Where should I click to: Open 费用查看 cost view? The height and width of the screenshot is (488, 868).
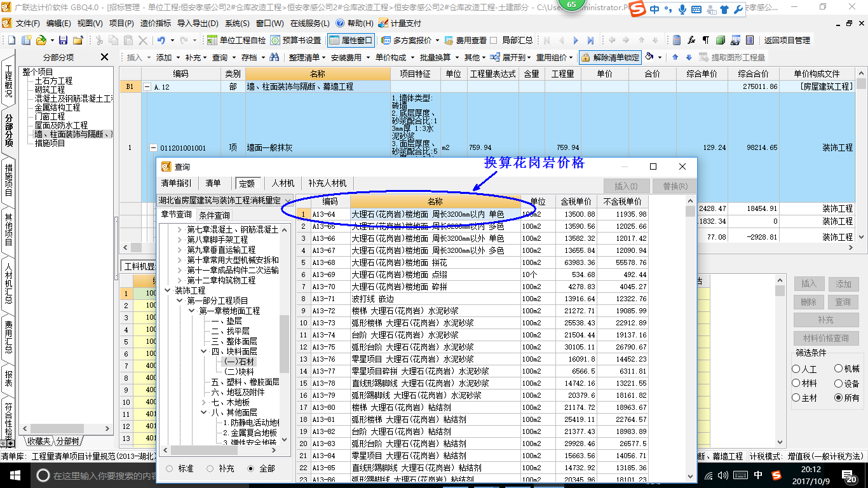pos(466,40)
